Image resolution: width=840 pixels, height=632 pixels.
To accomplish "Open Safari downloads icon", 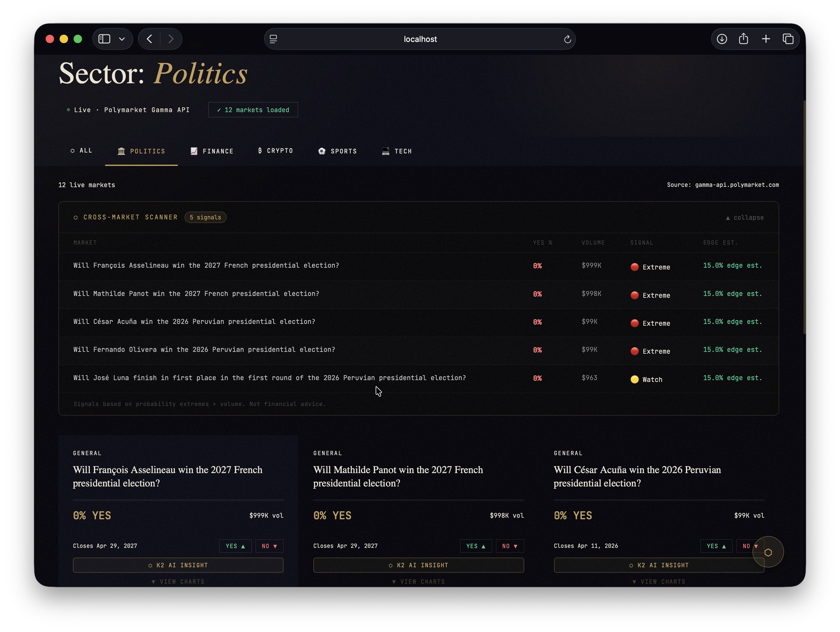I will pyautogui.click(x=721, y=39).
